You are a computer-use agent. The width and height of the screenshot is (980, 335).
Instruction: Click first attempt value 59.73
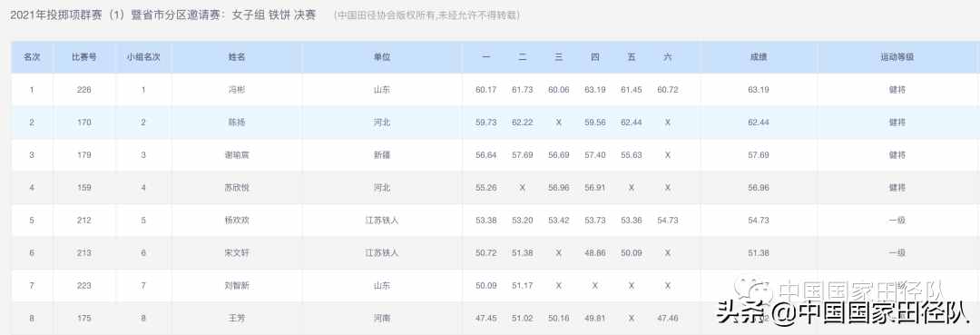pyautogui.click(x=485, y=123)
